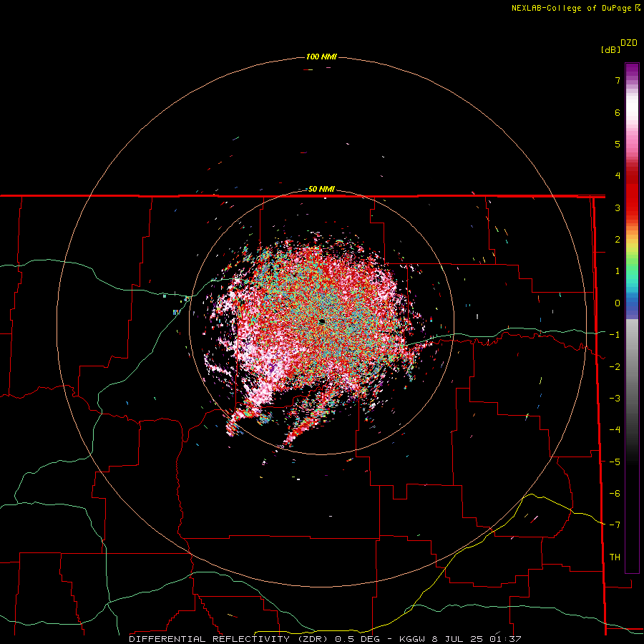
Task: Click the TH threshold label on scale
Action: tap(615, 557)
